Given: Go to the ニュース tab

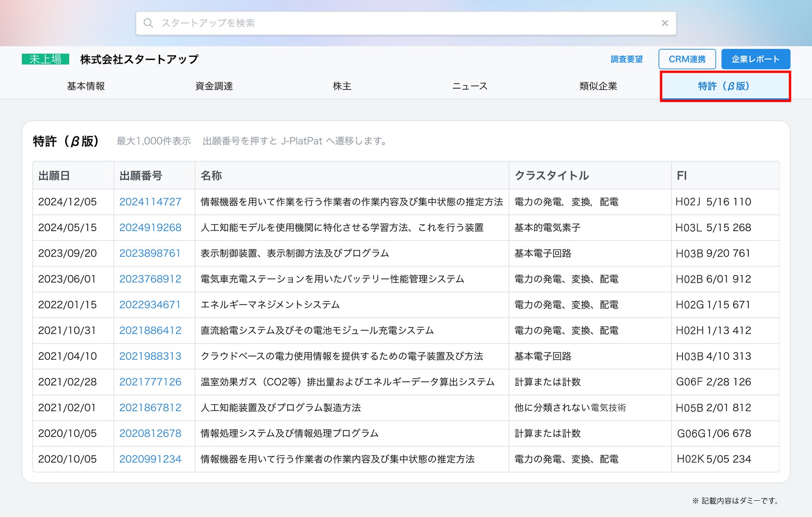Looking at the screenshot, I should click(x=470, y=86).
